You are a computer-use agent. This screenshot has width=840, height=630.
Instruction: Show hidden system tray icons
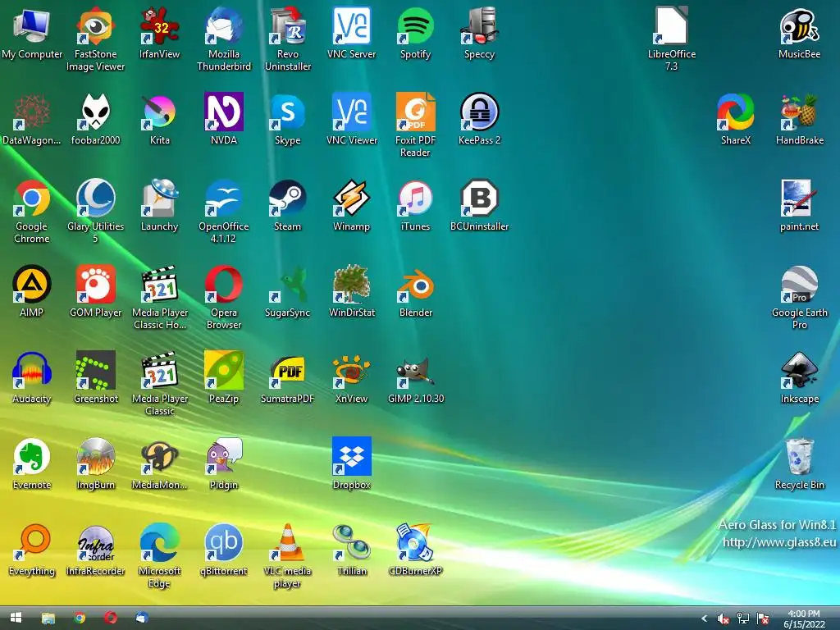pyautogui.click(x=705, y=619)
